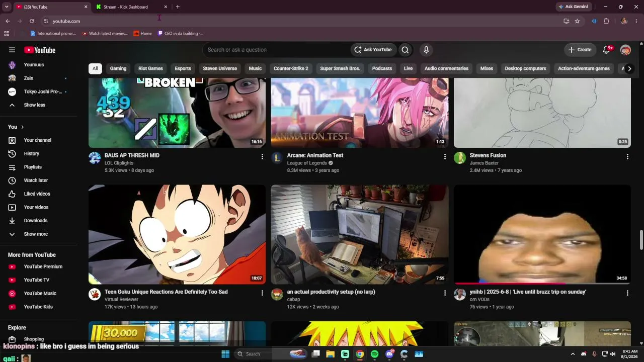This screenshot has height=362, width=644.
Task: Open options for ynihb video
Action: point(627,293)
